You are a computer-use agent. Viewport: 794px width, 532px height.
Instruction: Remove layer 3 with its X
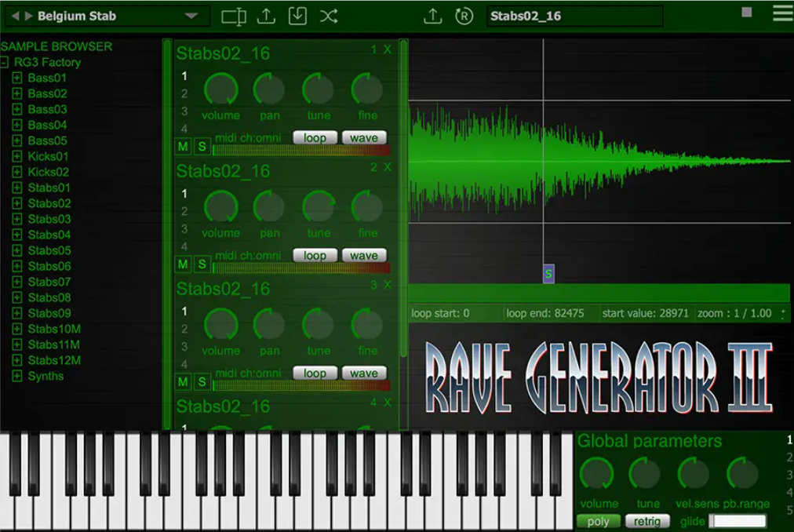coord(388,285)
